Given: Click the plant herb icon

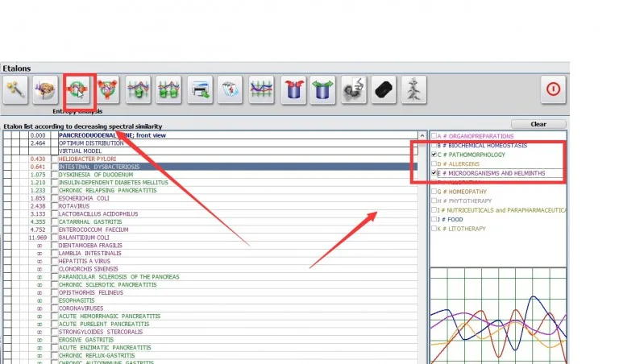Looking at the screenshot, I should pyautogui.click(x=413, y=90).
